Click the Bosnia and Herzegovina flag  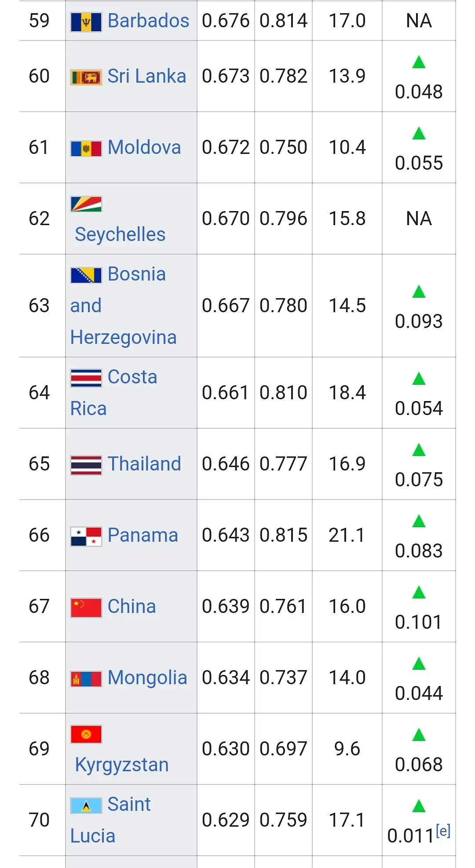pos(86,275)
